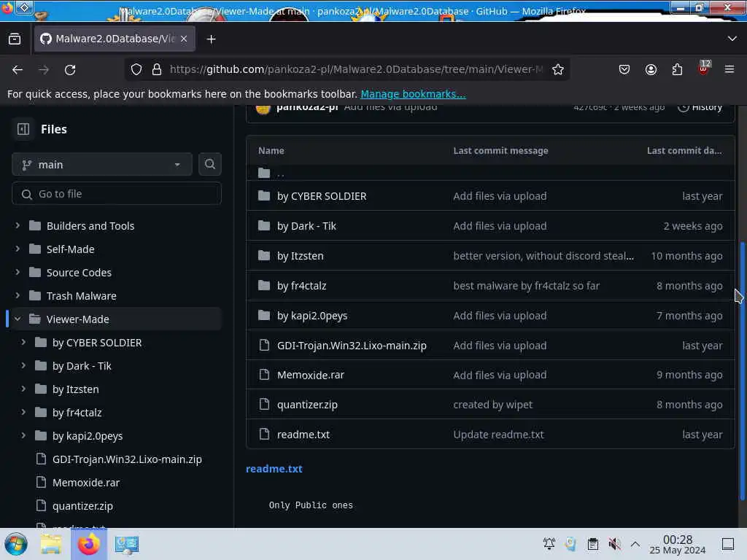Expand by CYBER SOLDIER in sidebar tree

[23, 342]
